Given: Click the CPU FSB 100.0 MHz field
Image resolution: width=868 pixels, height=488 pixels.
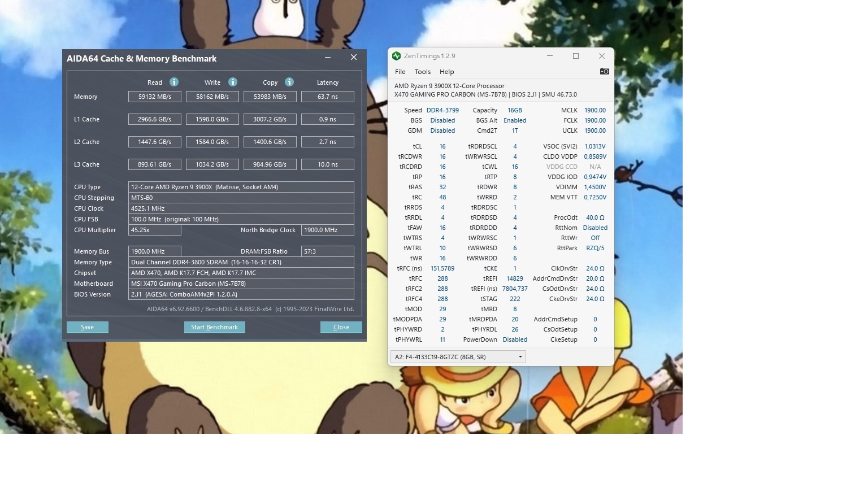Looking at the screenshot, I should 241,219.
